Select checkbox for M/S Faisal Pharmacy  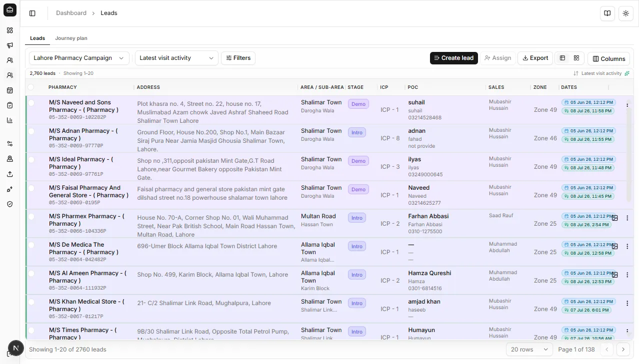coord(31,188)
